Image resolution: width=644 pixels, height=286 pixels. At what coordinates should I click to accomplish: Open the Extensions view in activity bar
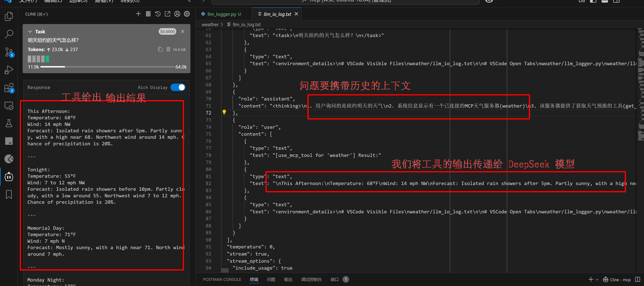tap(9, 88)
